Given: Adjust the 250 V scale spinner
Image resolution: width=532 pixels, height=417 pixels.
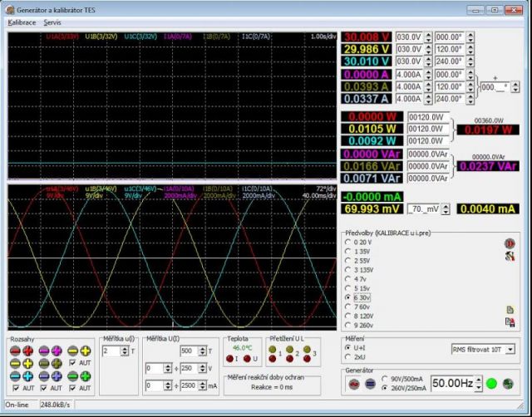Looking at the screenshot, I should pos(203,368).
